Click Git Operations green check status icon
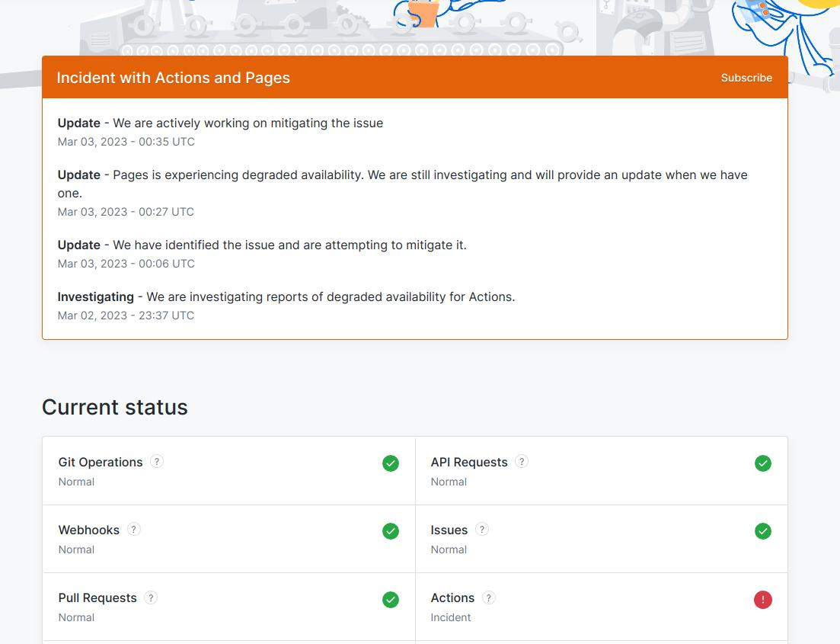The width and height of the screenshot is (840, 644). click(x=391, y=463)
